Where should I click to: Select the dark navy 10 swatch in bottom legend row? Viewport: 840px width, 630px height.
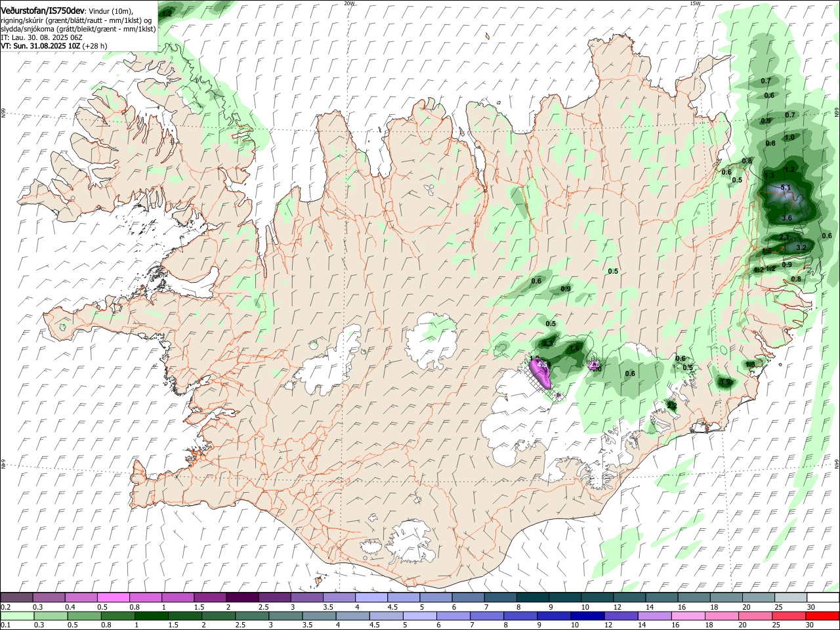[x=587, y=616]
